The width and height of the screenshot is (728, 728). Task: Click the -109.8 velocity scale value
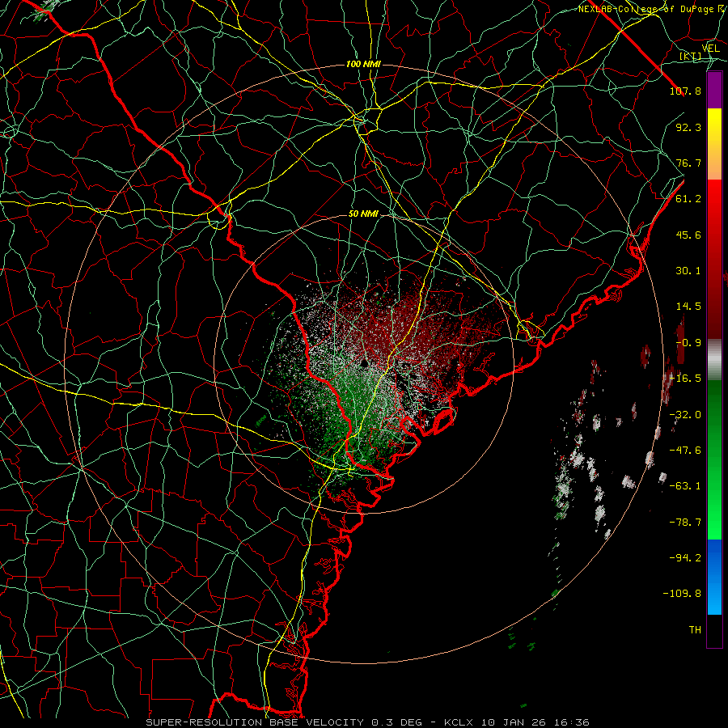click(682, 594)
